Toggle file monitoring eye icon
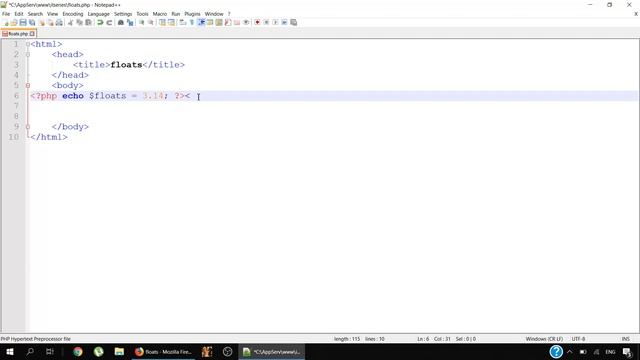 pyautogui.click(x=246, y=22)
